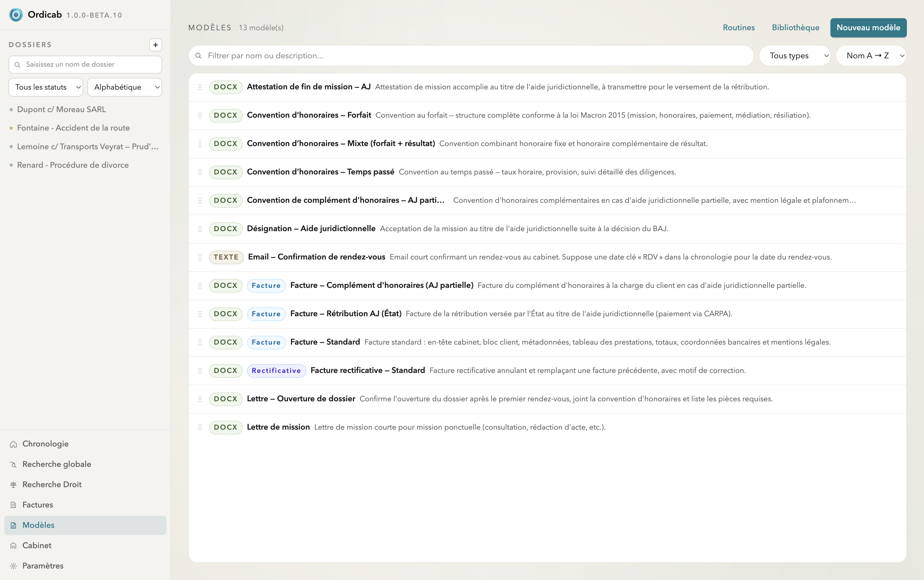
Task: Click drag handle of Attestation de fin de mission row
Action: (200, 87)
